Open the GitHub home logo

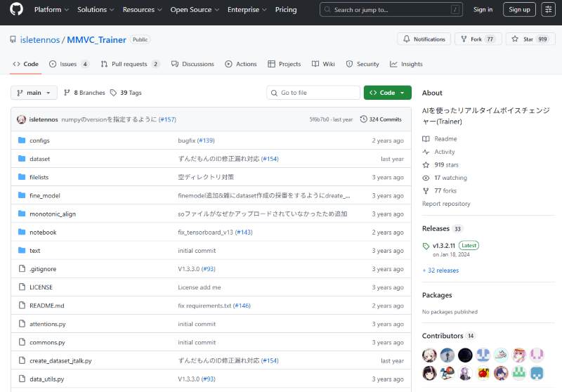point(16,9)
